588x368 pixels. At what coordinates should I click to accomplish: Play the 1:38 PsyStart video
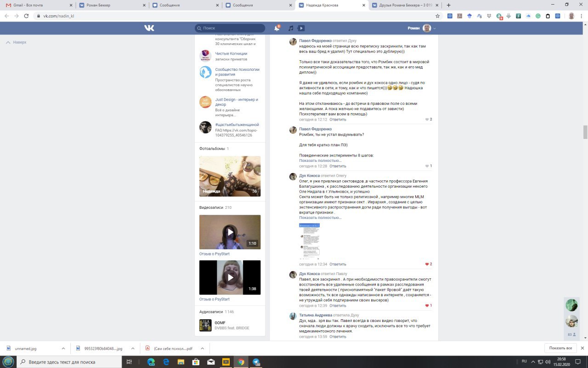230,277
